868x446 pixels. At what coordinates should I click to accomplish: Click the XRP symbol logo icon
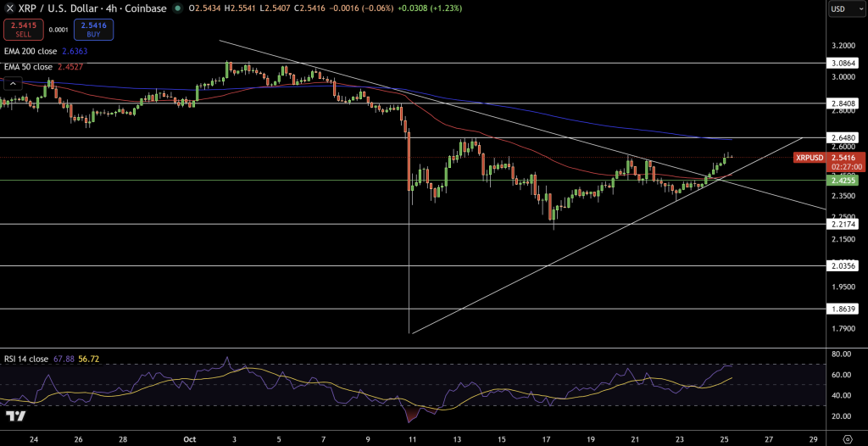click(8, 8)
